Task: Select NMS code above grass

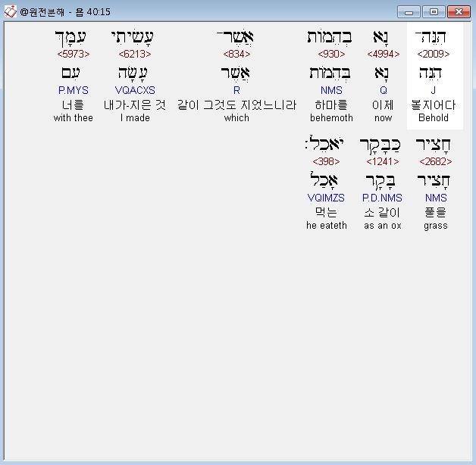Action: click(x=436, y=198)
